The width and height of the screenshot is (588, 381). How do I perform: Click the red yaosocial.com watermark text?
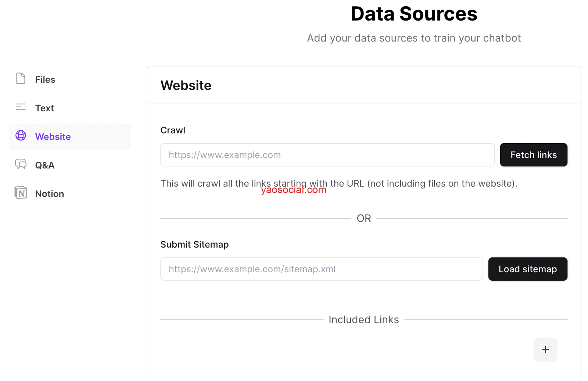[294, 190]
